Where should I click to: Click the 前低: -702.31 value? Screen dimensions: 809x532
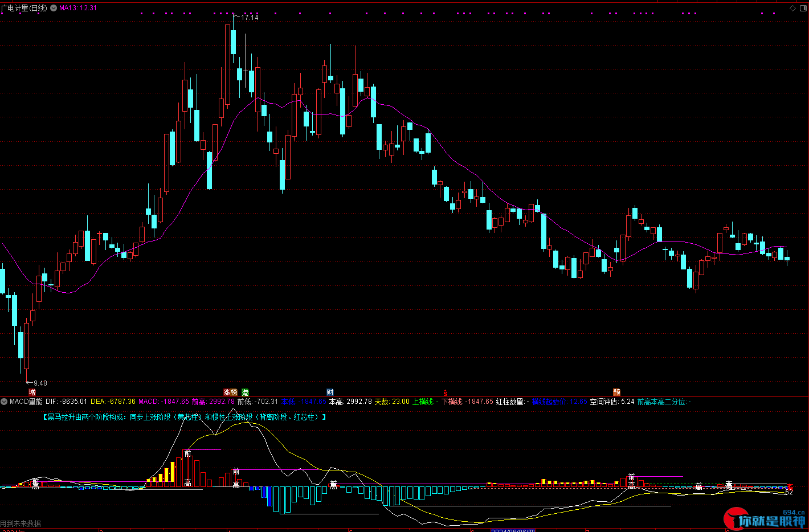pyautogui.click(x=258, y=402)
